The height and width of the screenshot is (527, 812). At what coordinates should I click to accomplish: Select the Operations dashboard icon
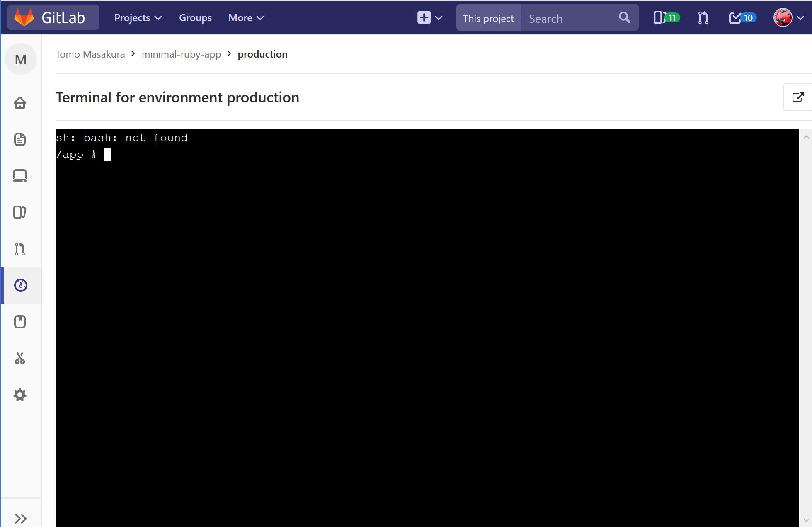[x=20, y=285]
